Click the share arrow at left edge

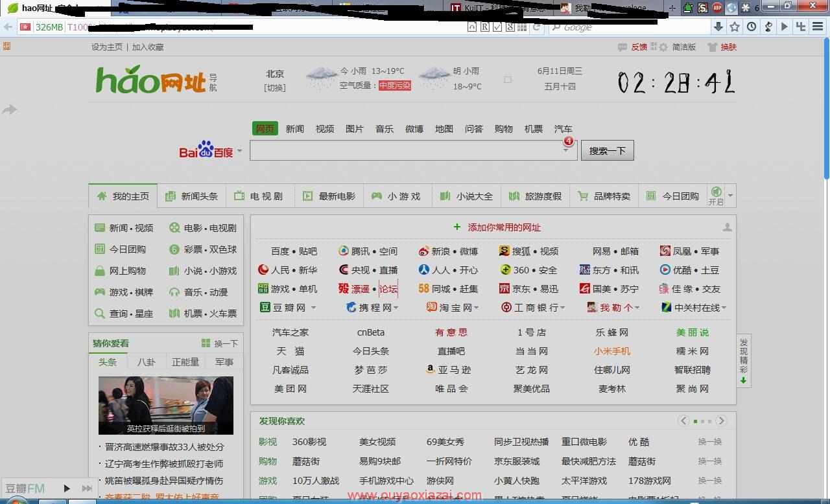(x=9, y=109)
